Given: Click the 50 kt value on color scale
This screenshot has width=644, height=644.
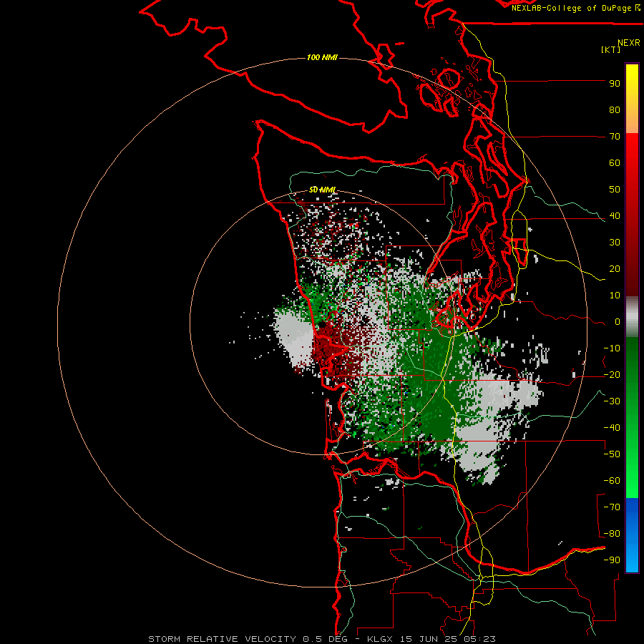Looking at the screenshot, I should (x=615, y=190).
